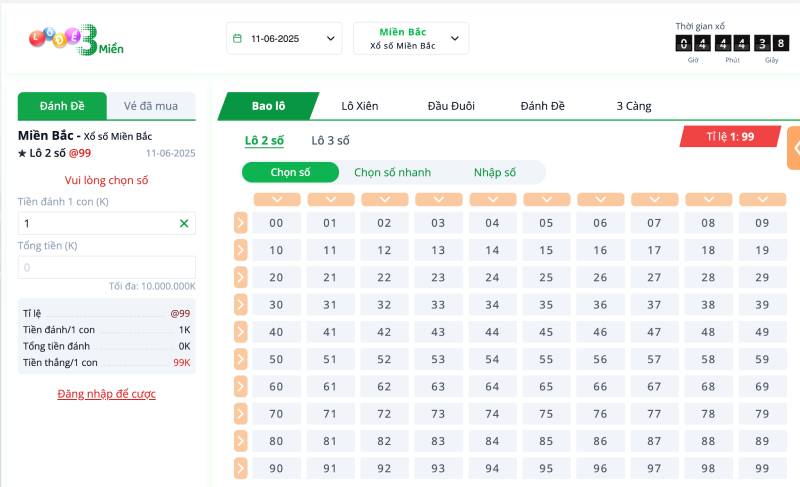Screen dimensions: 800x487
Task: Open the Lô 3 số sub-tab
Action: tap(330, 140)
